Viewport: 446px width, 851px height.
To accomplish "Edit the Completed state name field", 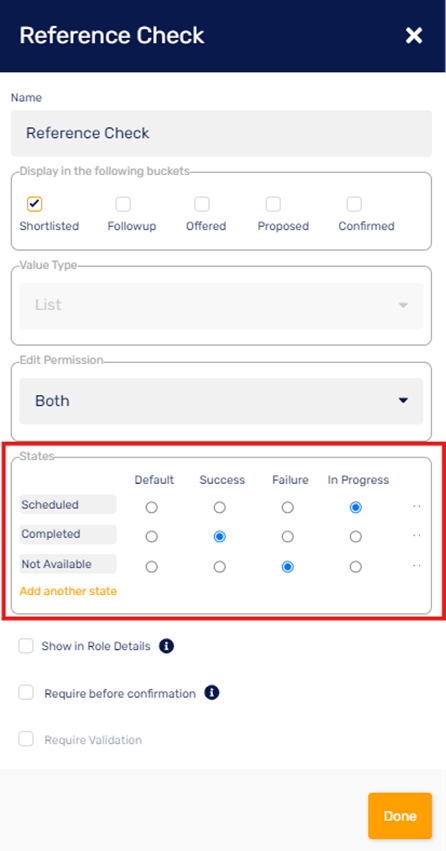I will pos(68,534).
